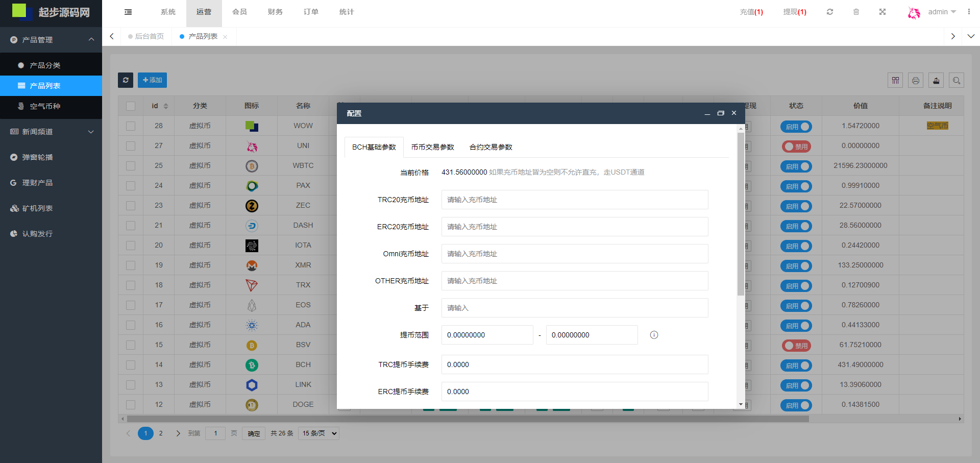Image resolution: width=980 pixels, height=463 pixels.
Task: Click the table refresh icon button
Action: point(126,80)
